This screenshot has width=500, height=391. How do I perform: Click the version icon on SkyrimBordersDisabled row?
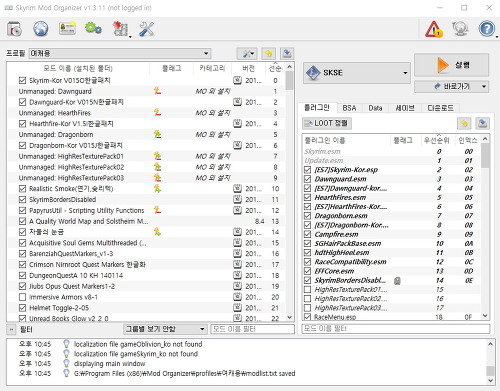pyautogui.click(x=237, y=199)
